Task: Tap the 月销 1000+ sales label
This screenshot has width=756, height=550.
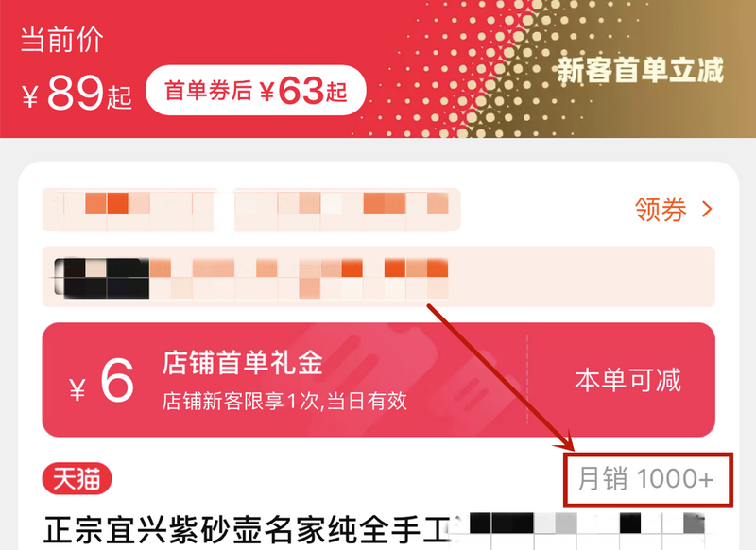Action: [646, 479]
